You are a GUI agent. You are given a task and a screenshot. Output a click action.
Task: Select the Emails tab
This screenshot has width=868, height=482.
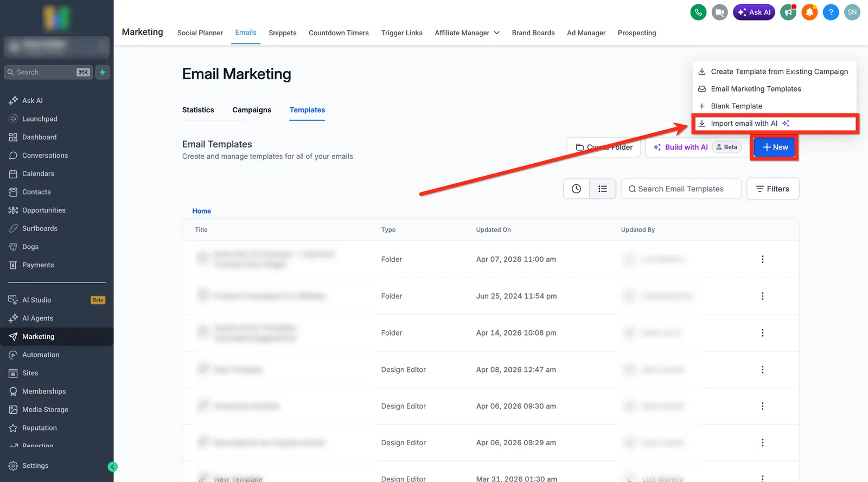(246, 33)
